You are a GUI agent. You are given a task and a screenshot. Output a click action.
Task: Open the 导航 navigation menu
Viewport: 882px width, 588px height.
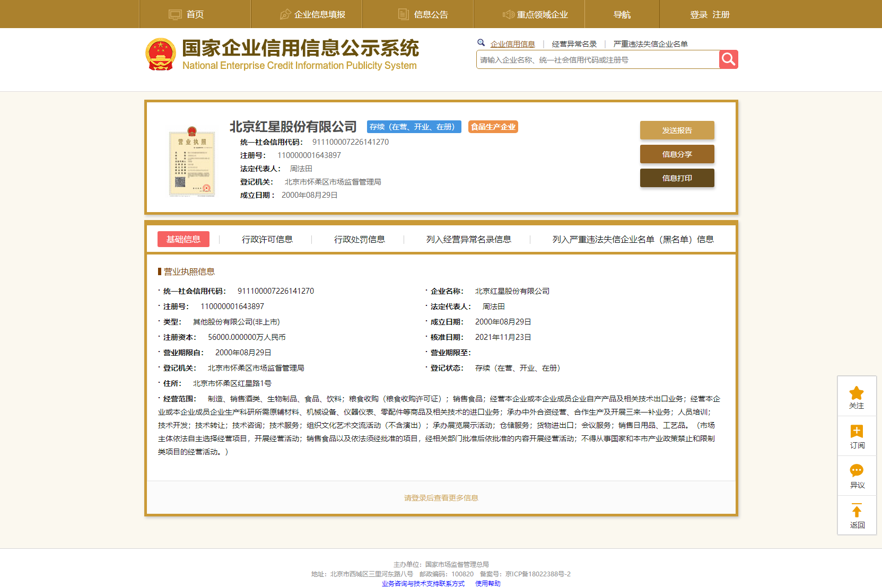pyautogui.click(x=622, y=14)
